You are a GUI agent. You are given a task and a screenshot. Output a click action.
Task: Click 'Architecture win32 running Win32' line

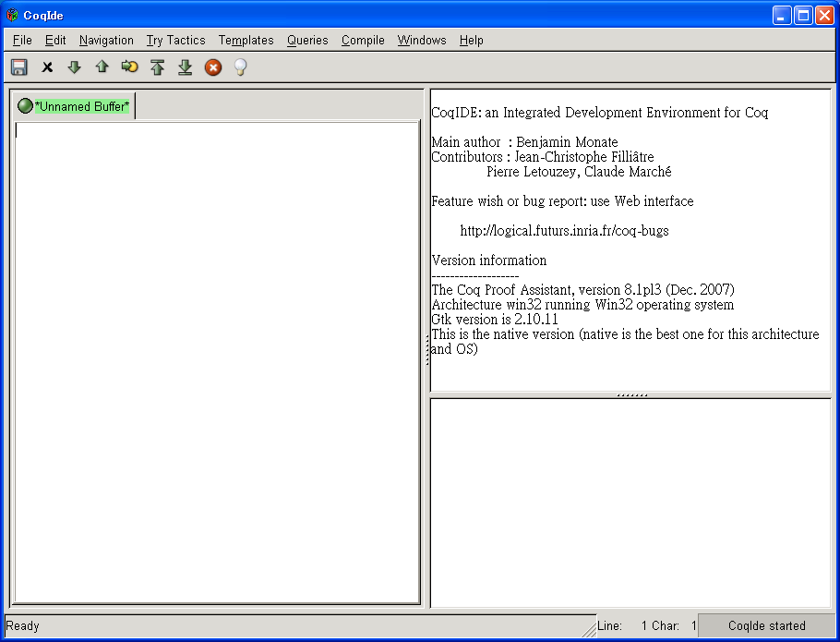pyautogui.click(x=582, y=305)
